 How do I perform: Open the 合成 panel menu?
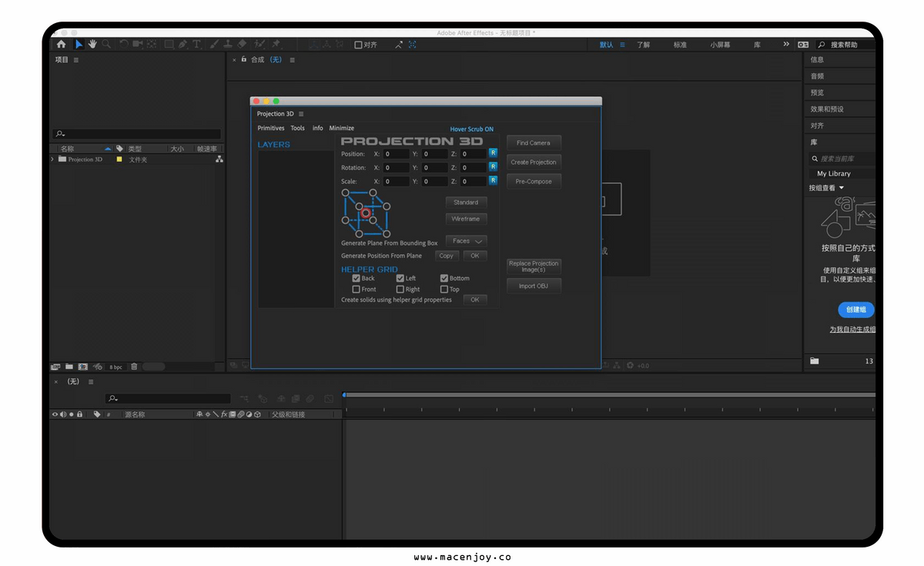coord(293,59)
